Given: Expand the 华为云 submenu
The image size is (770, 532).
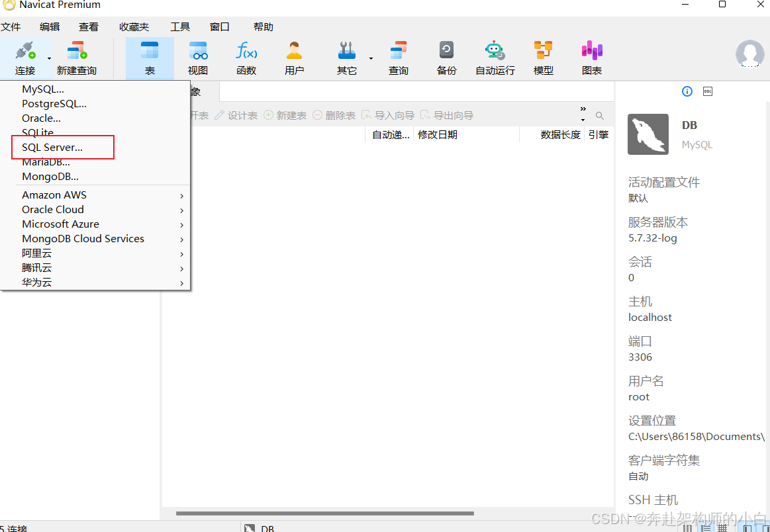Looking at the screenshot, I should click(95, 282).
